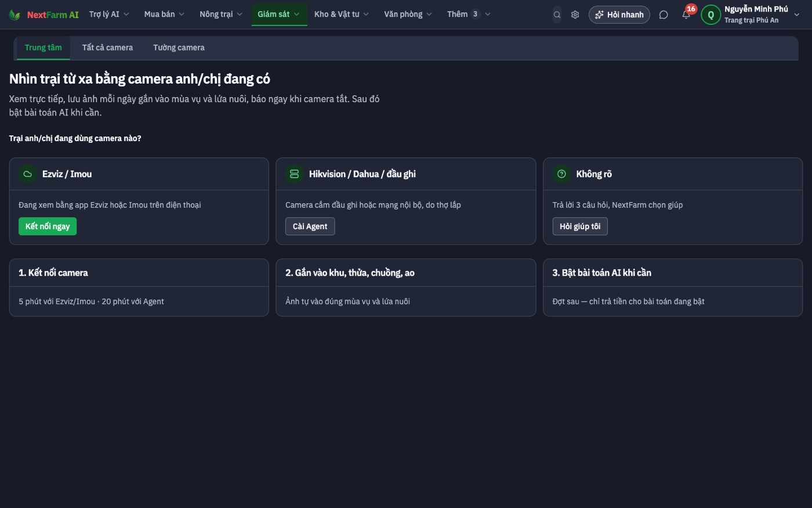Open the Thêm 3 overflow menu

(x=469, y=14)
